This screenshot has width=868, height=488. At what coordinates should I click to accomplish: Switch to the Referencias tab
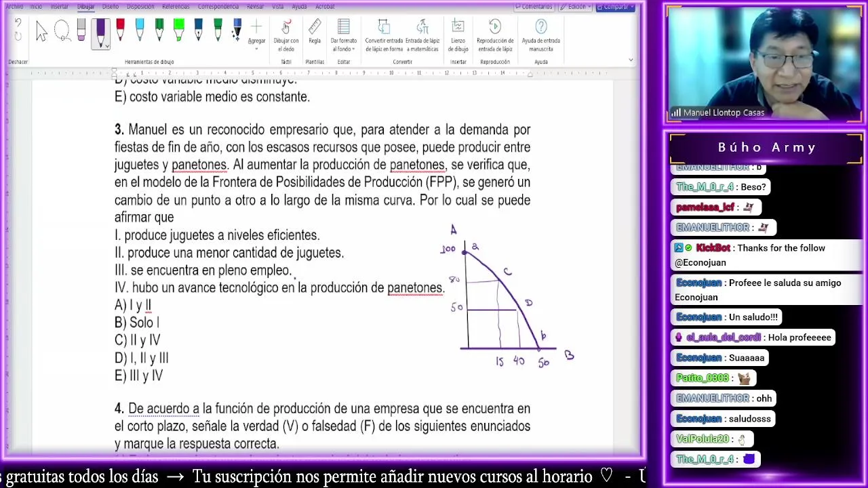[x=176, y=7]
